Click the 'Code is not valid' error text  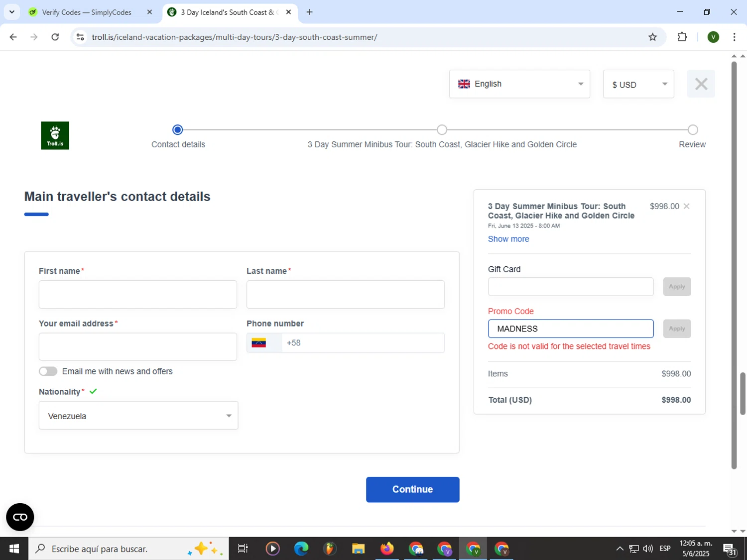[569, 346]
